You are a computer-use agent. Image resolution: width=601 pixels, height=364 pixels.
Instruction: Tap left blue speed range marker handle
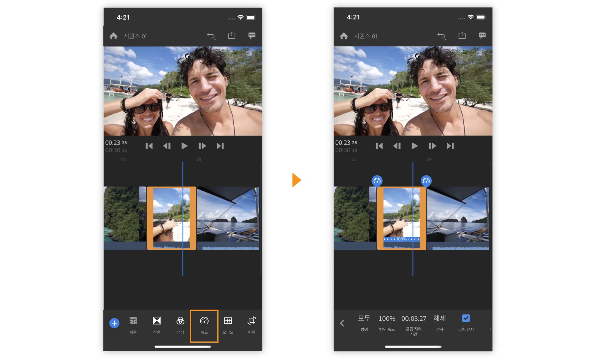(x=377, y=181)
